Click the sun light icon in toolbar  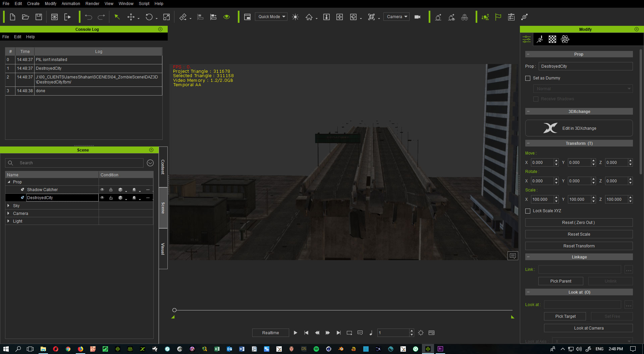click(x=295, y=17)
